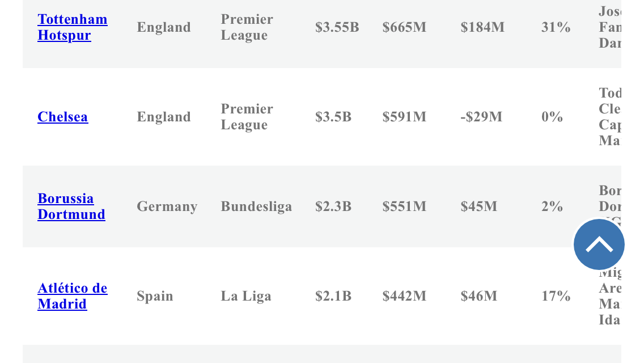The image size is (644, 363).
Task: Click Dortmund's $45M operating income cell
Action: coord(478,206)
